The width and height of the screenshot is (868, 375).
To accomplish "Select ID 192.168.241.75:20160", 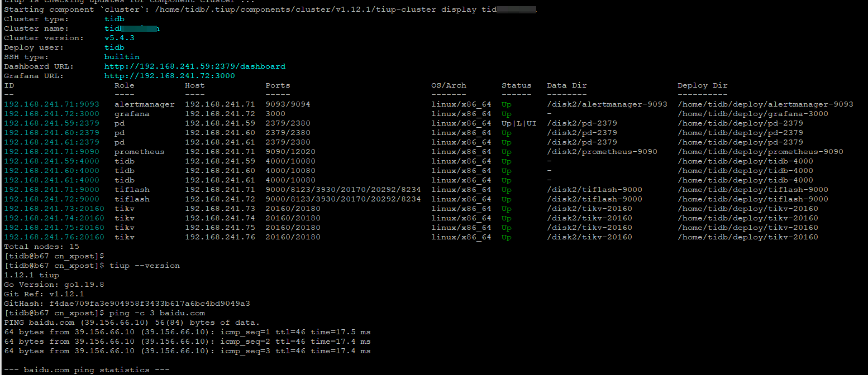I will tap(54, 228).
